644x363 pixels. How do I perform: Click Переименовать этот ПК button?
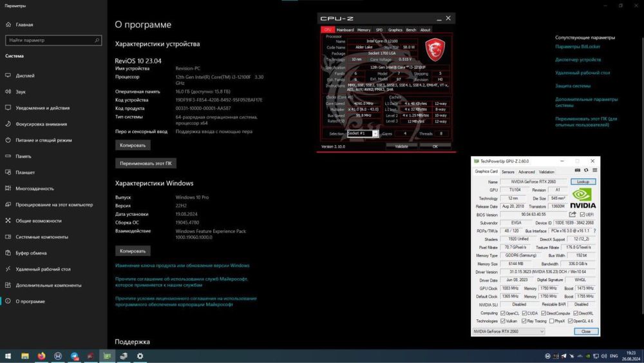tap(146, 163)
